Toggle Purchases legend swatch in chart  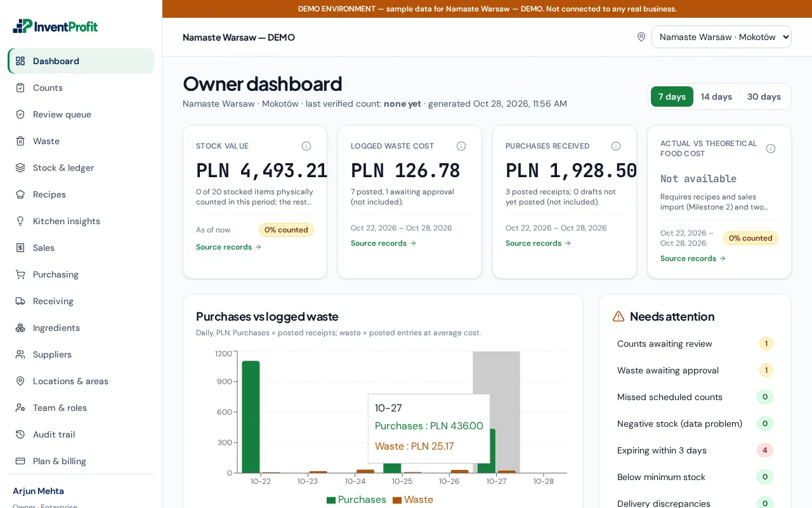pyautogui.click(x=331, y=500)
